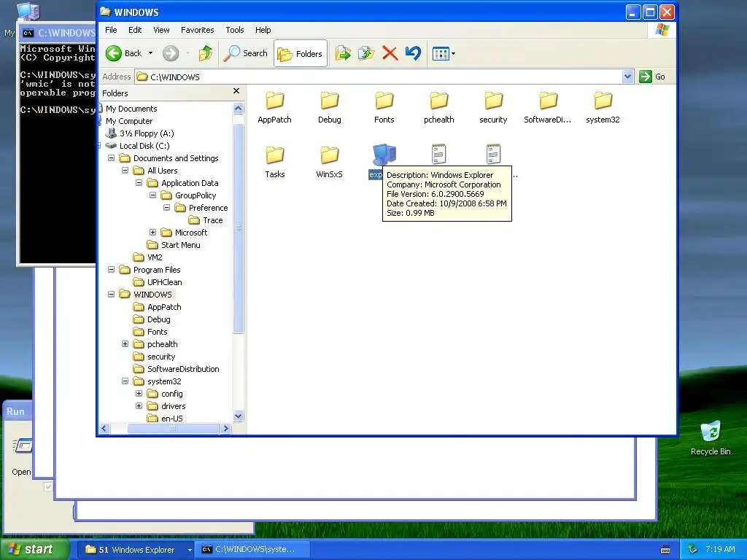Select the Debug folder icon in file view
The image size is (747, 560).
tap(329, 101)
